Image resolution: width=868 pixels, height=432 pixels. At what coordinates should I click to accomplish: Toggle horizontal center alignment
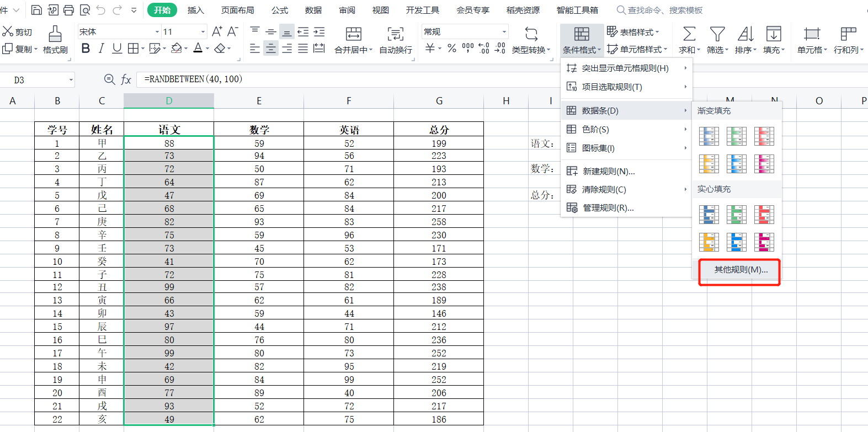click(x=271, y=49)
